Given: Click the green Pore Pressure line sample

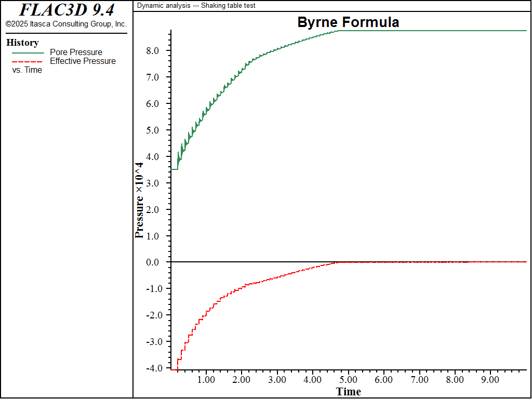Looking at the screenshot, I should click(x=28, y=53).
